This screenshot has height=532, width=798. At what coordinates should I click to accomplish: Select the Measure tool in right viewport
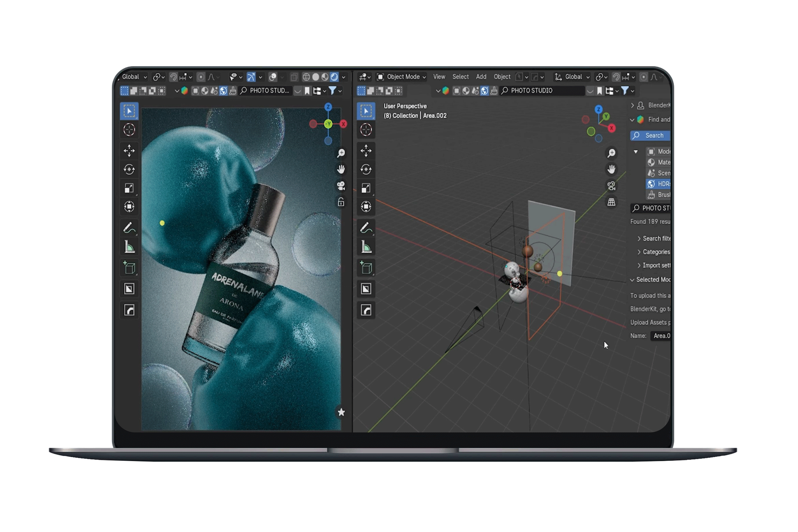tap(366, 247)
